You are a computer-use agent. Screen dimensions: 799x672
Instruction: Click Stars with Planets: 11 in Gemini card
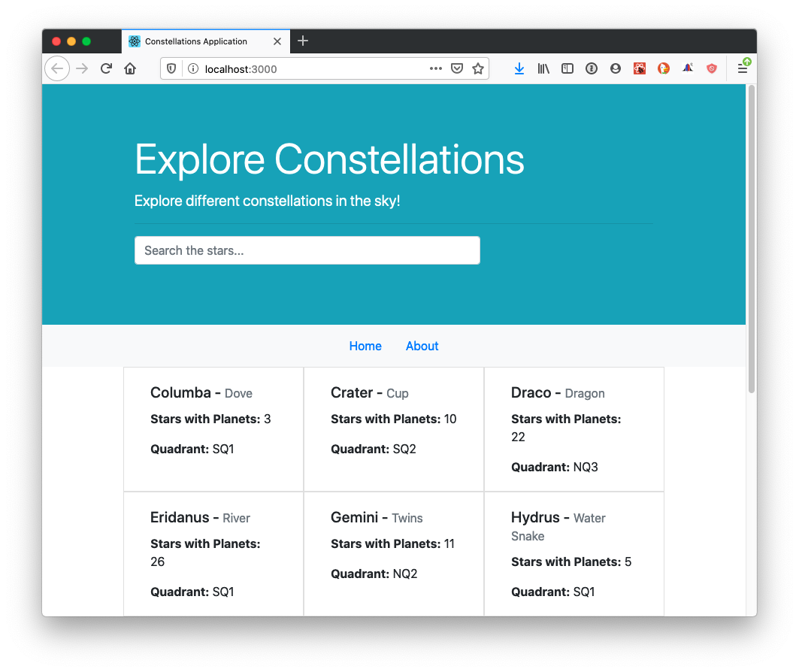[x=392, y=543]
